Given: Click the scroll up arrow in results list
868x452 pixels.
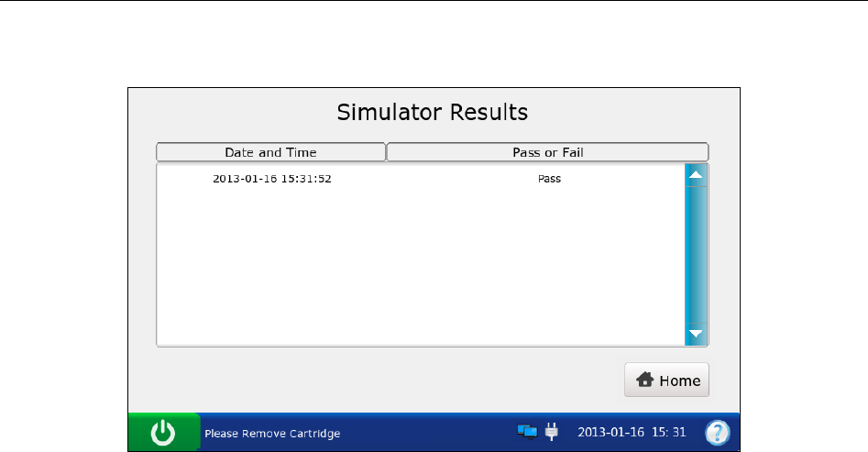Looking at the screenshot, I should pyautogui.click(x=696, y=175).
